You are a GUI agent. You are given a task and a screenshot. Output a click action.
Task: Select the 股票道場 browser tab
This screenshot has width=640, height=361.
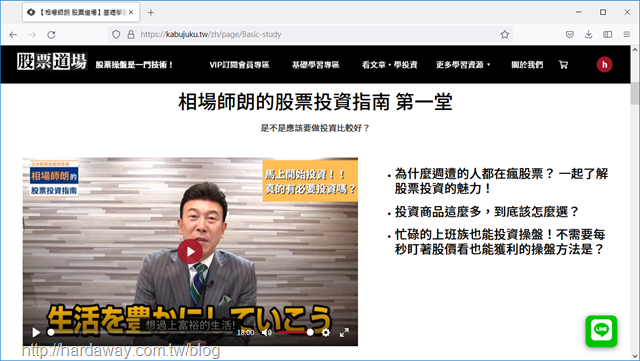coord(81,13)
